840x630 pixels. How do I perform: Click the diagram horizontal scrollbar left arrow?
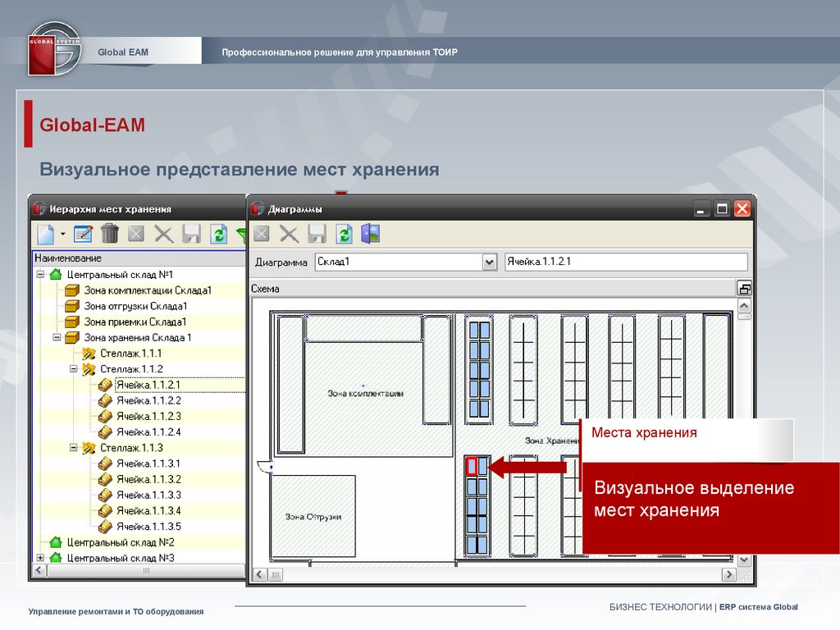point(260,575)
